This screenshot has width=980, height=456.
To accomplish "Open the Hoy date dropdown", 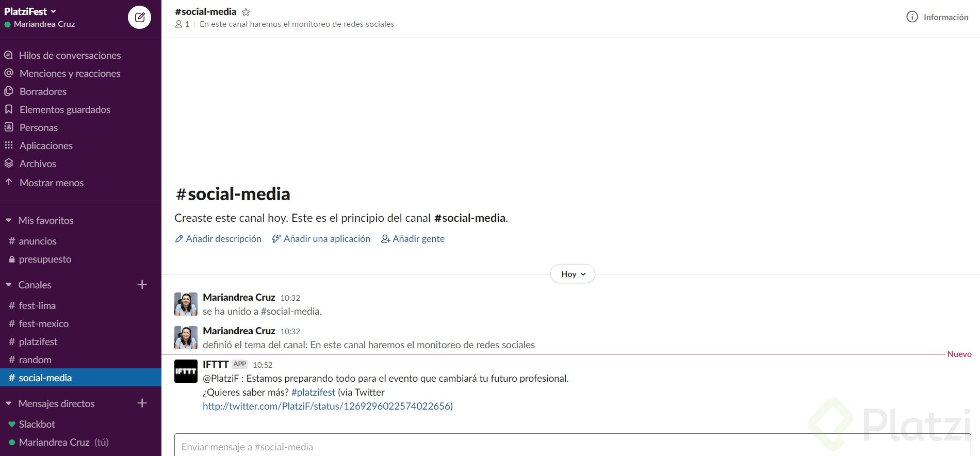I will [573, 274].
